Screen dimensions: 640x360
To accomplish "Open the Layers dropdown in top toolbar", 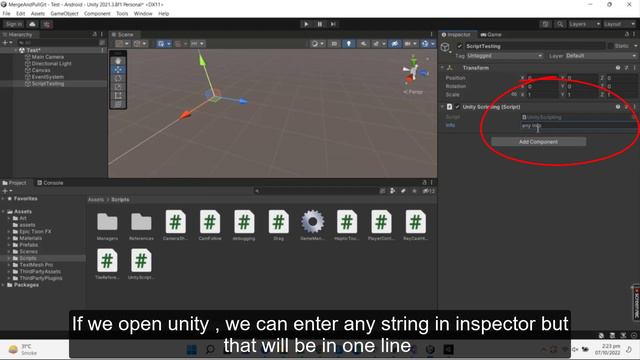I will point(584,24).
